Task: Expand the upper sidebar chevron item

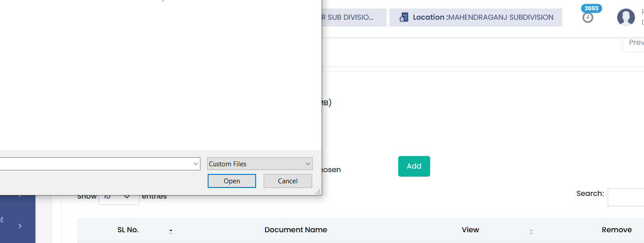Action: point(20,195)
